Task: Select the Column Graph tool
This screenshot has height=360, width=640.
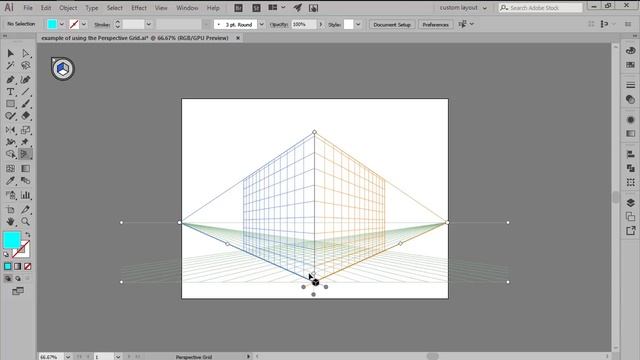Action: click(x=26, y=195)
